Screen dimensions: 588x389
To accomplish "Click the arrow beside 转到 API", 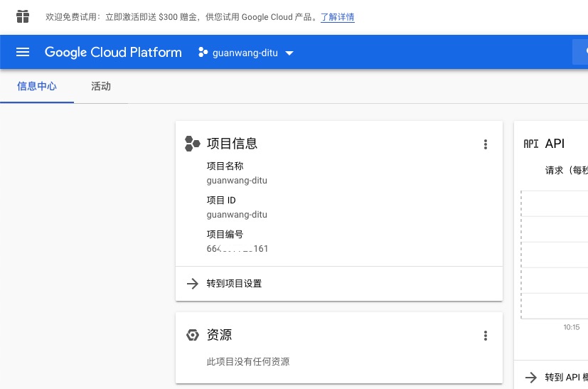I will tap(531, 378).
